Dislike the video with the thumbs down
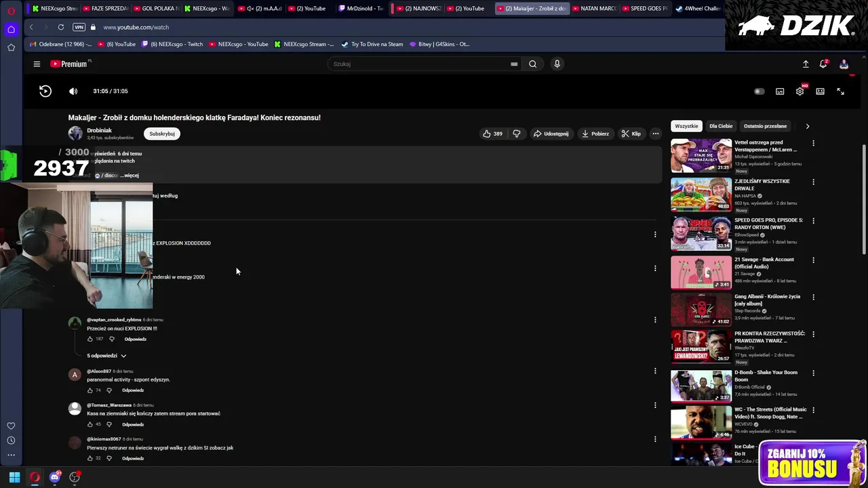 [x=517, y=134]
